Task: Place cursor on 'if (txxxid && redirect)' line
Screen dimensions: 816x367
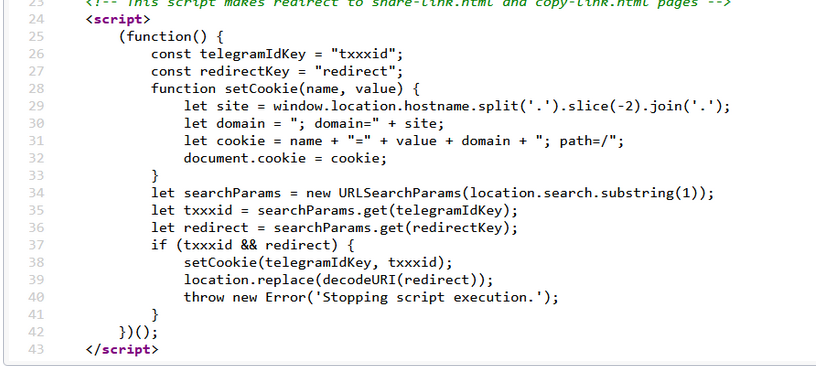Action: [x=252, y=245]
